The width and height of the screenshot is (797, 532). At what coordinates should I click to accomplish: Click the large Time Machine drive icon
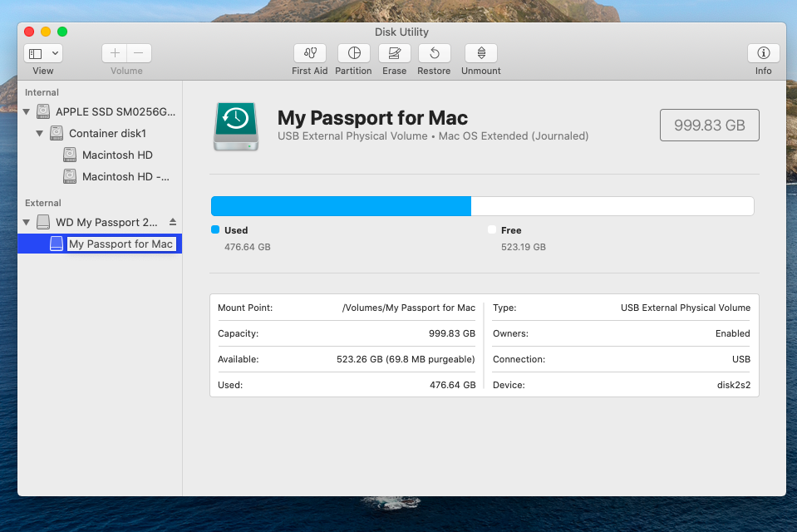[236, 126]
